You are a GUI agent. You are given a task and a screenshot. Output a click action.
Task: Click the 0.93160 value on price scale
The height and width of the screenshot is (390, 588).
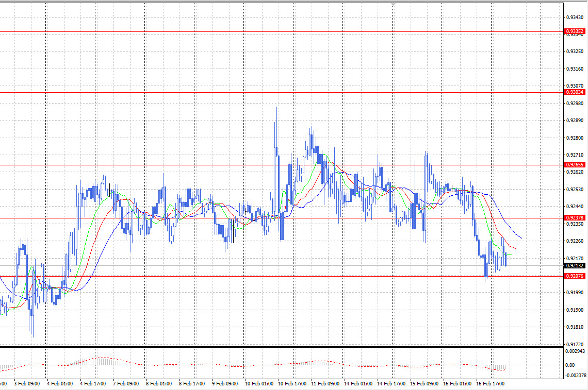(575, 69)
